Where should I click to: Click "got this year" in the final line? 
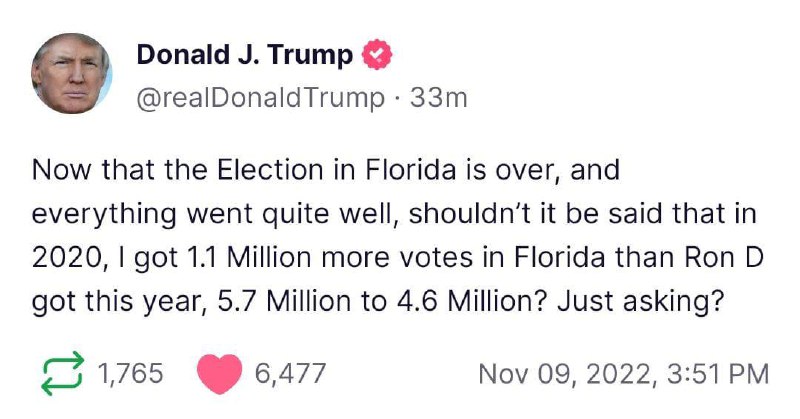tap(116, 302)
